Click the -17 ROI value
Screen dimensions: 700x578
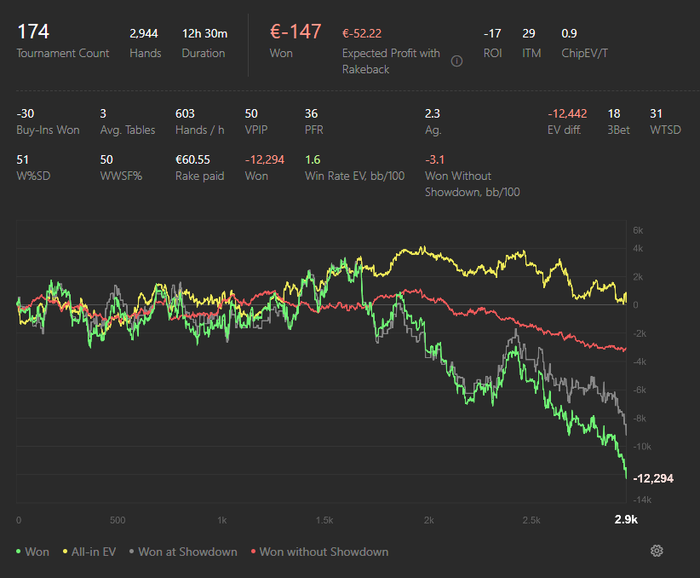(492, 33)
